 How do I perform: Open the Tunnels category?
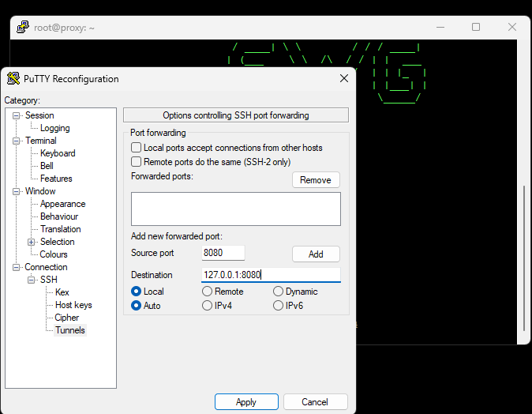(70, 330)
